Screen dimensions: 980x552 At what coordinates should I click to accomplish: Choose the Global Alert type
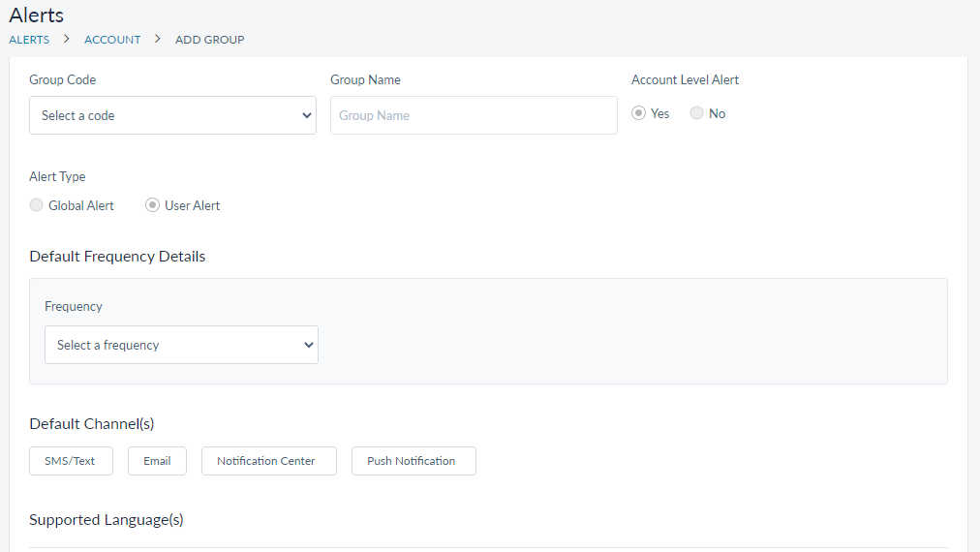[x=37, y=205]
